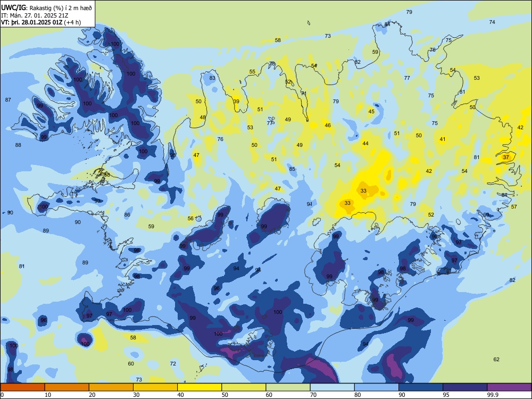The height and width of the screenshot is (399, 532).
Task: Click the value 87 over the western sea
Action: pyautogui.click(x=8, y=100)
